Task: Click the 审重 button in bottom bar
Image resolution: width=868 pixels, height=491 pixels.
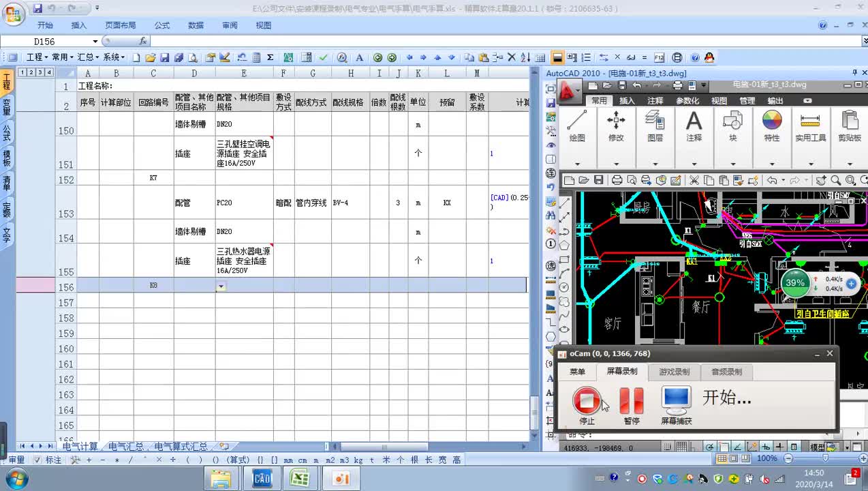Action: (16, 460)
